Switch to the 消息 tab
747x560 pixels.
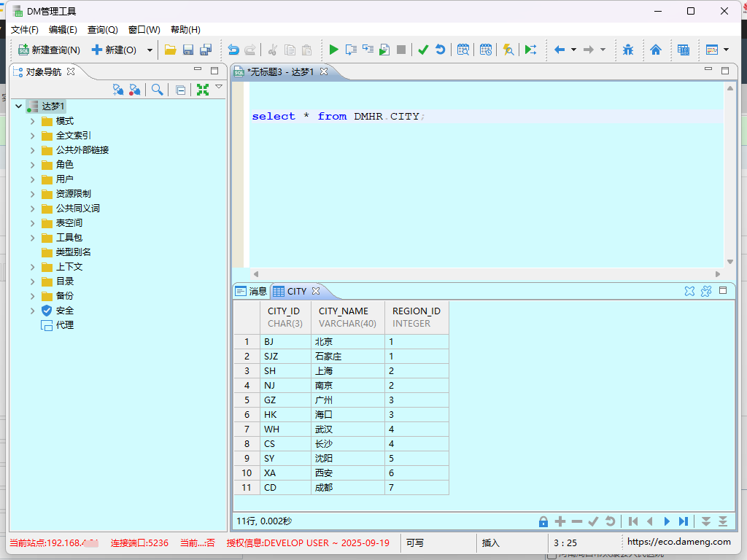[251, 291]
